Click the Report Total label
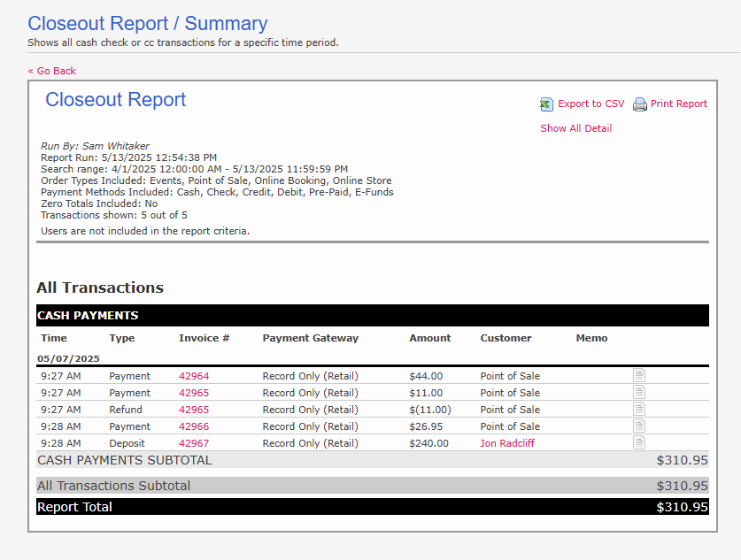 (74, 507)
